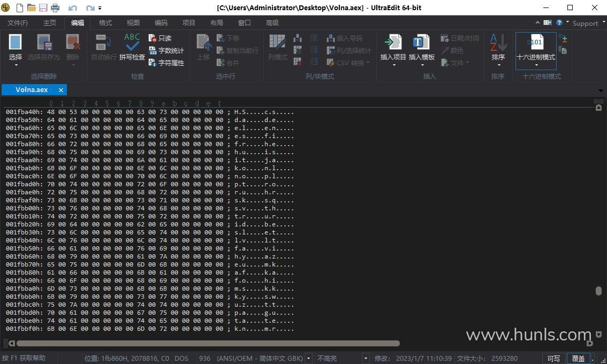The width and height of the screenshot is (607, 364).
Task: Open a file with the folder icon
Action: tap(32, 7)
